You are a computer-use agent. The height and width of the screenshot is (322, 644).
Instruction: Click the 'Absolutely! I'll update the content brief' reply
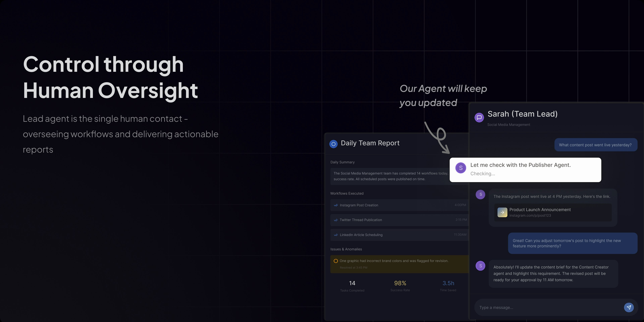pyautogui.click(x=553, y=274)
